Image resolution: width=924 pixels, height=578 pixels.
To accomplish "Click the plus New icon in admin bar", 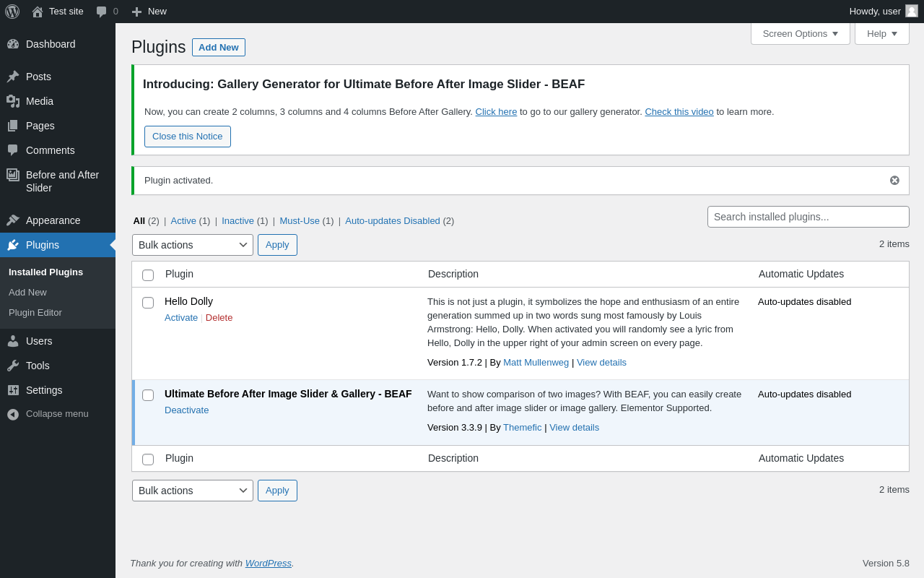I will 136,12.
